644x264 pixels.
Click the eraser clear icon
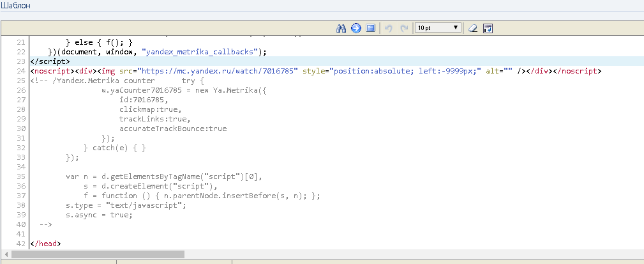473,28
